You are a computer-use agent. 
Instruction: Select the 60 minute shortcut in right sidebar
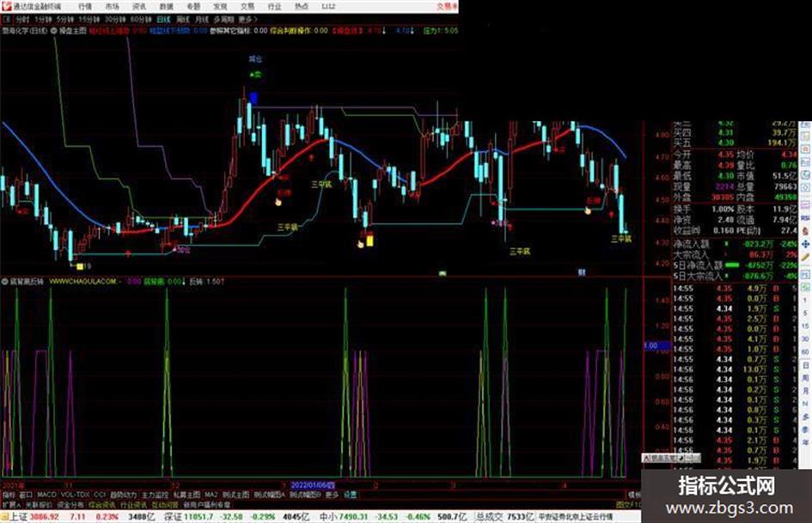click(805, 352)
